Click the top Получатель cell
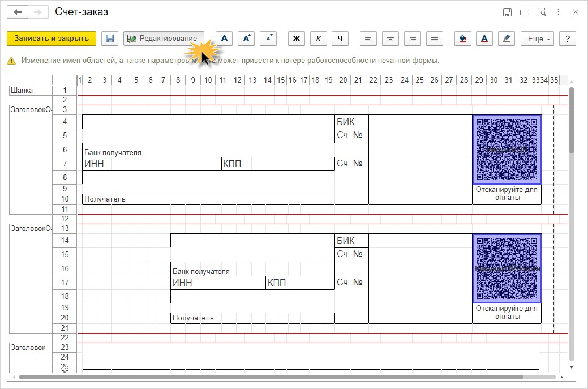Viewport: 588px width, 389px height. point(105,199)
